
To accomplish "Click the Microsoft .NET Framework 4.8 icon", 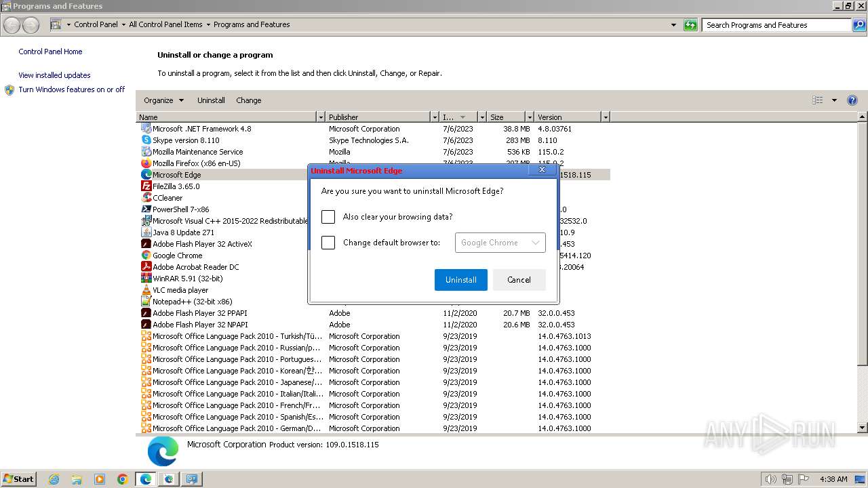I will click(x=146, y=129).
